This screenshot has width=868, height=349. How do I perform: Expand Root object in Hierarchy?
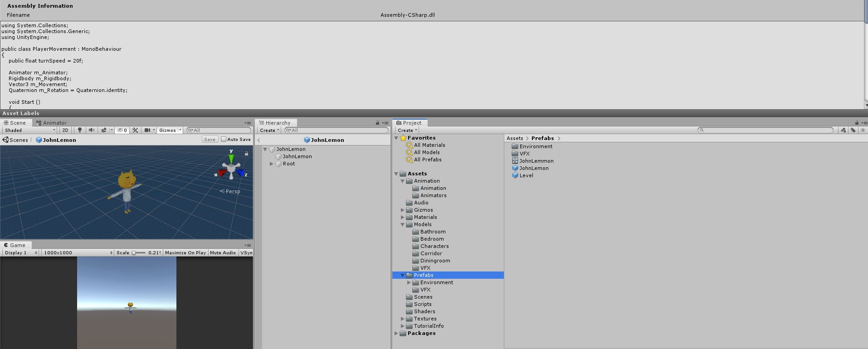click(x=272, y=164)
